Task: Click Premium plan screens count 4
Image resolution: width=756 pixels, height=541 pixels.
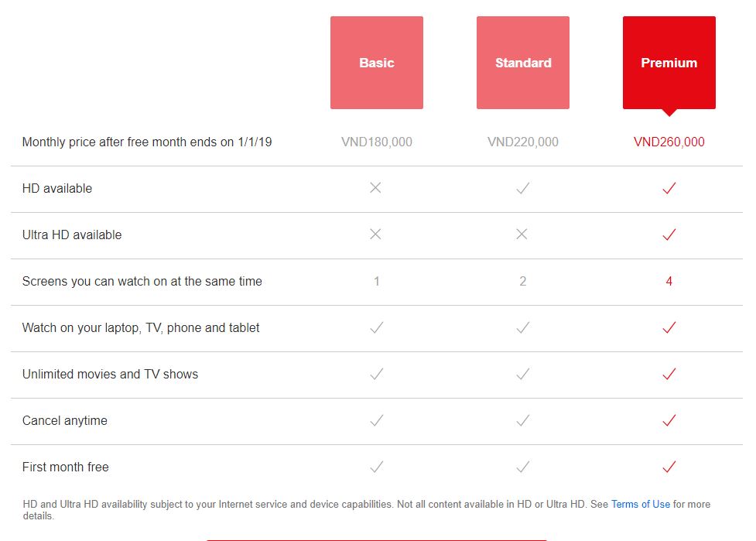Action: 669,281
